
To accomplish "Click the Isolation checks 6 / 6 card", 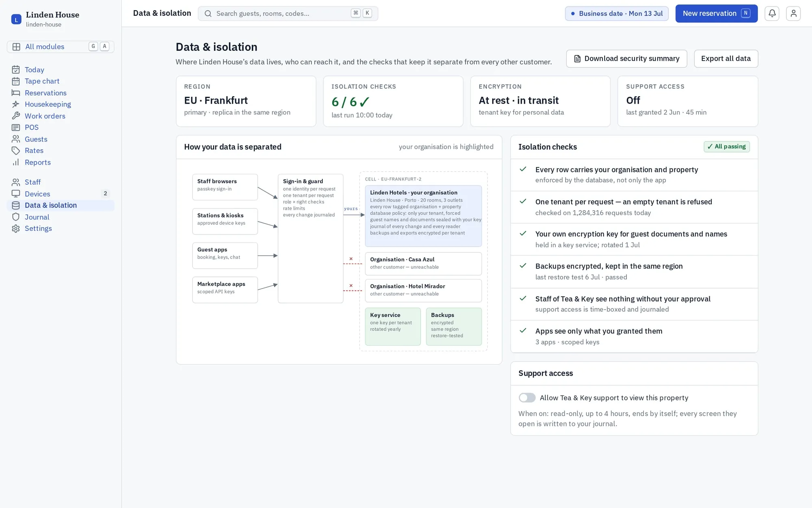I will point(393,101).
